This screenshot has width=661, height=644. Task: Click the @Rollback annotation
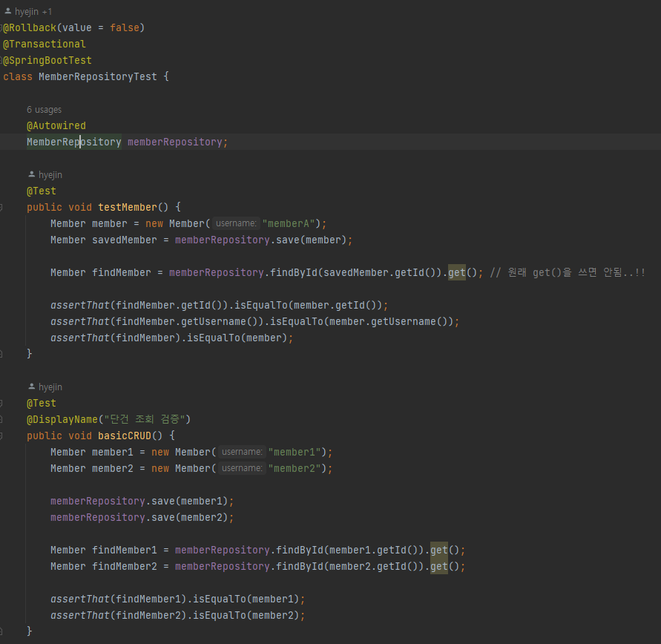[30, 27]
